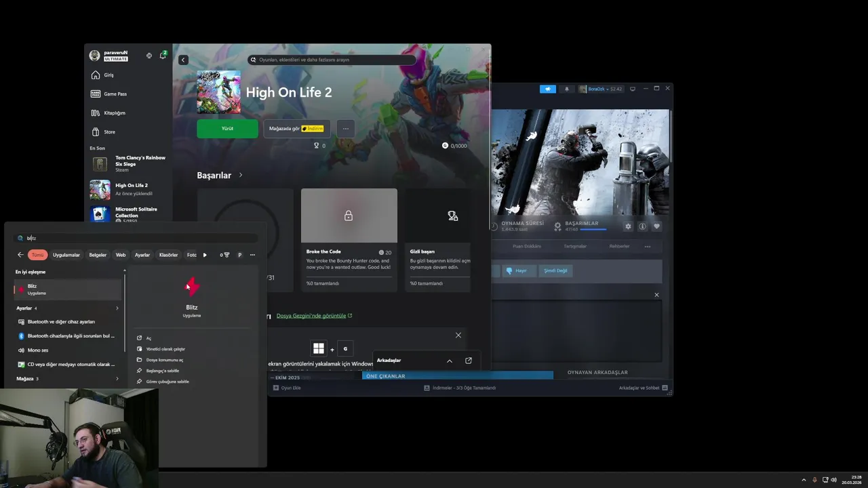Click the Windows search input field

[x=136, y=238]
